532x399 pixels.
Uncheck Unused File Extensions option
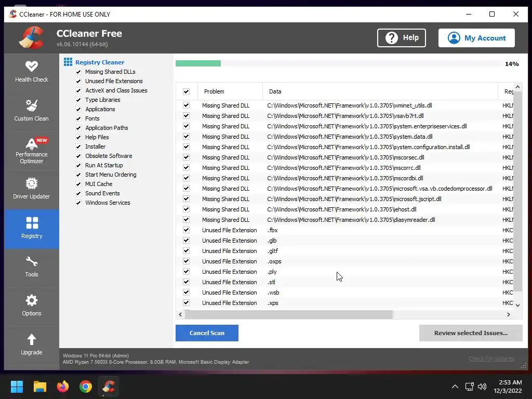(x=78, y=81)
